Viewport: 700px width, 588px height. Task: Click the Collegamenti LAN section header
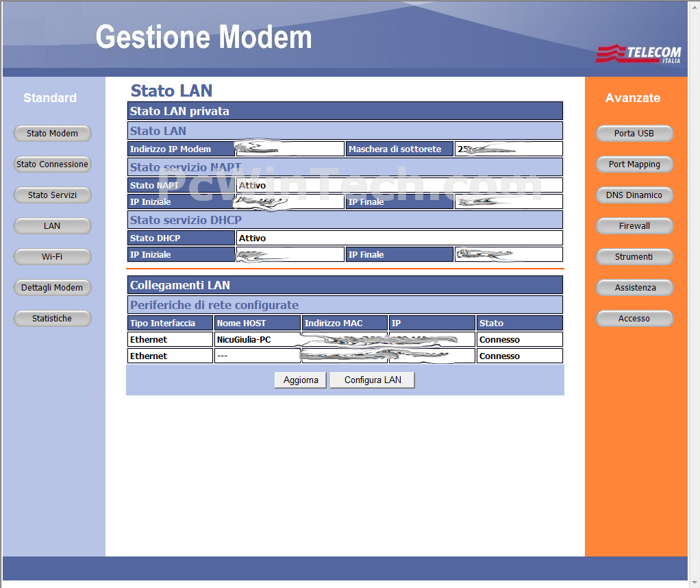click(345, 285)
